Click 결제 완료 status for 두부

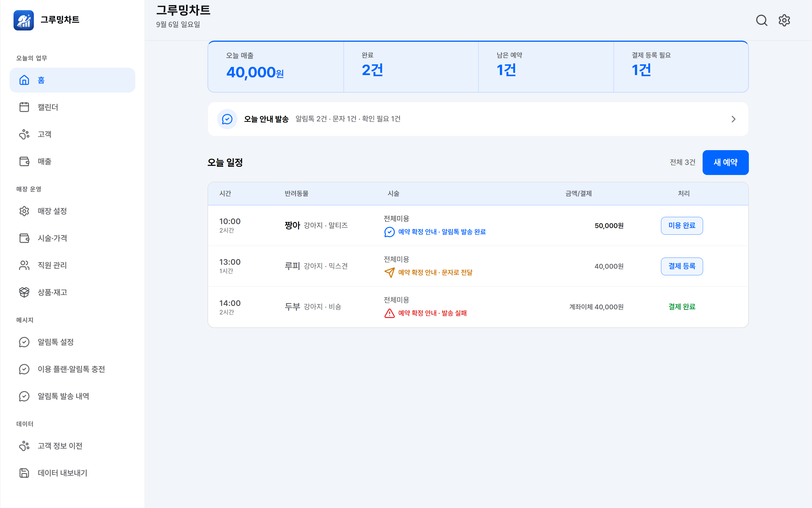pos(682,307)
